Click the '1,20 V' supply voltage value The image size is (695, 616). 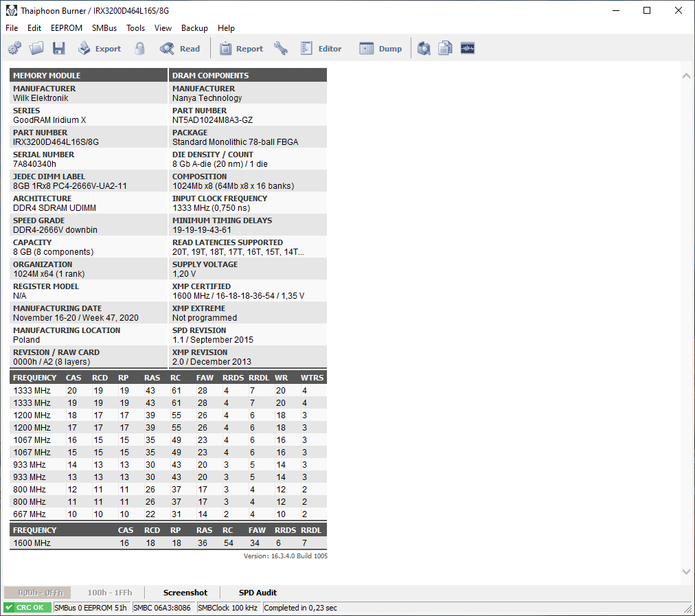pyautogui.click(x=184, y=274)
